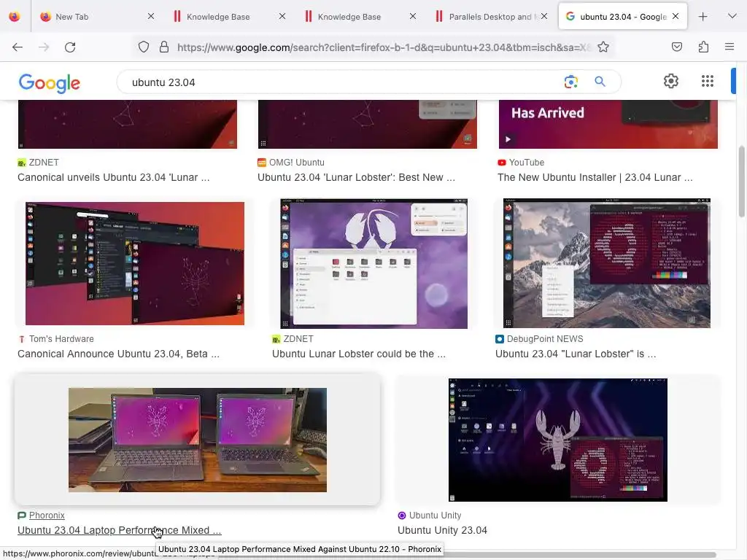Play the YouTube 'Has Arrived' video thumbnail

pos(608,124)
